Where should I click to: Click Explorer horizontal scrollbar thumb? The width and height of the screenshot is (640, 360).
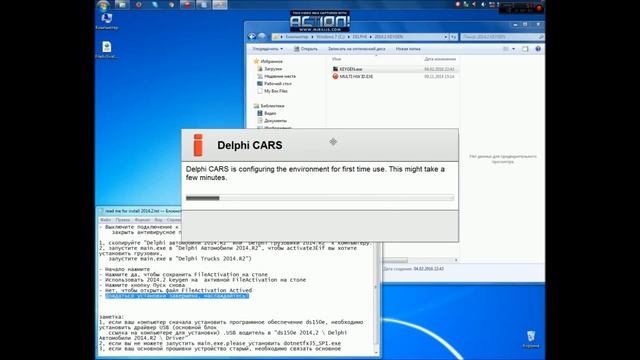(x=395, y=260)
